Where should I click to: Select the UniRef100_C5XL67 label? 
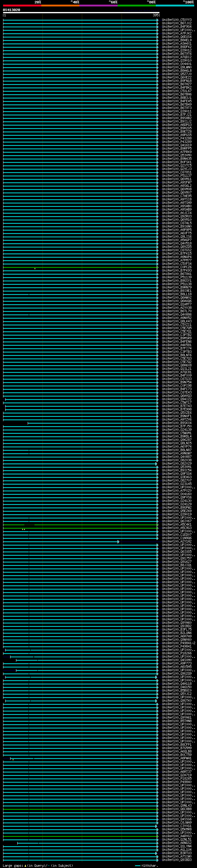pos(177,91)
